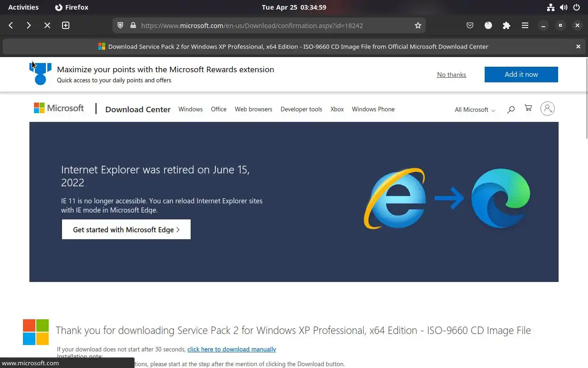Open the Windows menu item

(x=191, y=109)
